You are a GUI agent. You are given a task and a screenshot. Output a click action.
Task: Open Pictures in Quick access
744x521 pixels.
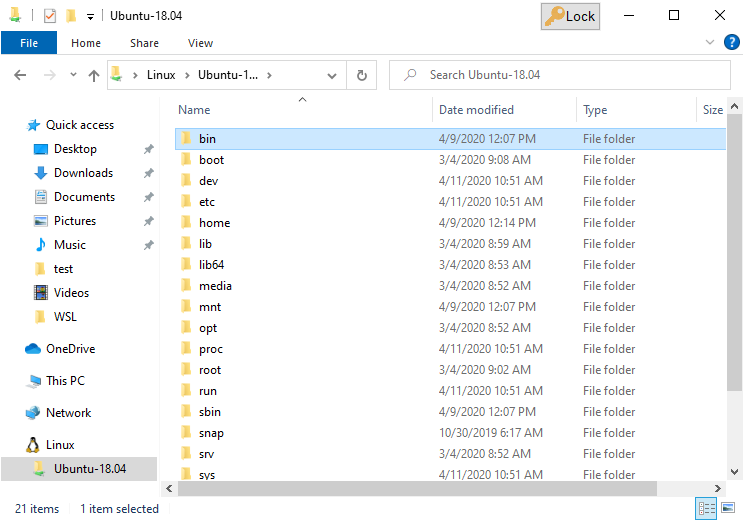click(75, 221)
